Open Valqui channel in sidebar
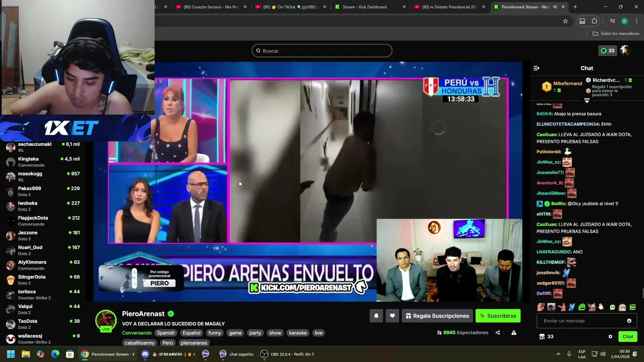Screen dimensions: 644x362 pyautogui.click(x=43, y=309)
